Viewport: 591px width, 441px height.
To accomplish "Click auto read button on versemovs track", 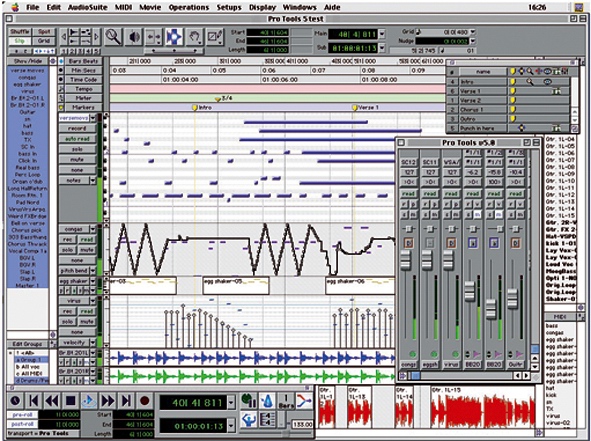I will point(77,139).
